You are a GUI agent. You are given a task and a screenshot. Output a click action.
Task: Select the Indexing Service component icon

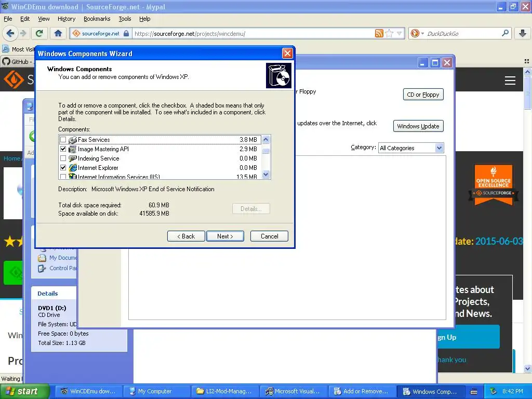point(72,158)
